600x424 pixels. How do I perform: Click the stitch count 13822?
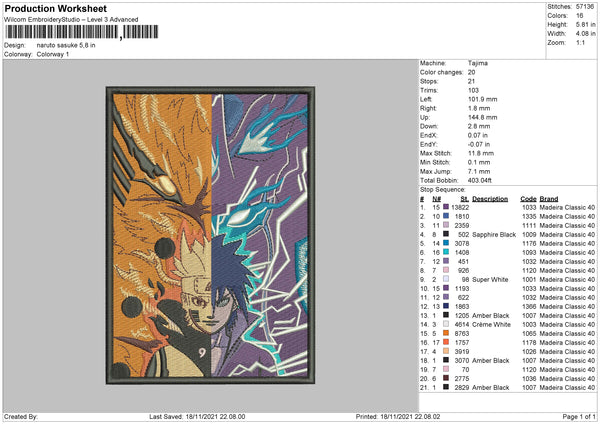460,207
